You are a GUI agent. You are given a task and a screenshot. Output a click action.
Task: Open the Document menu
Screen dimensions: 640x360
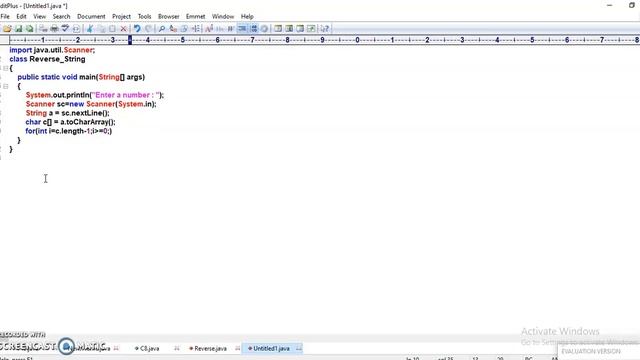click(x=91, y=16)
